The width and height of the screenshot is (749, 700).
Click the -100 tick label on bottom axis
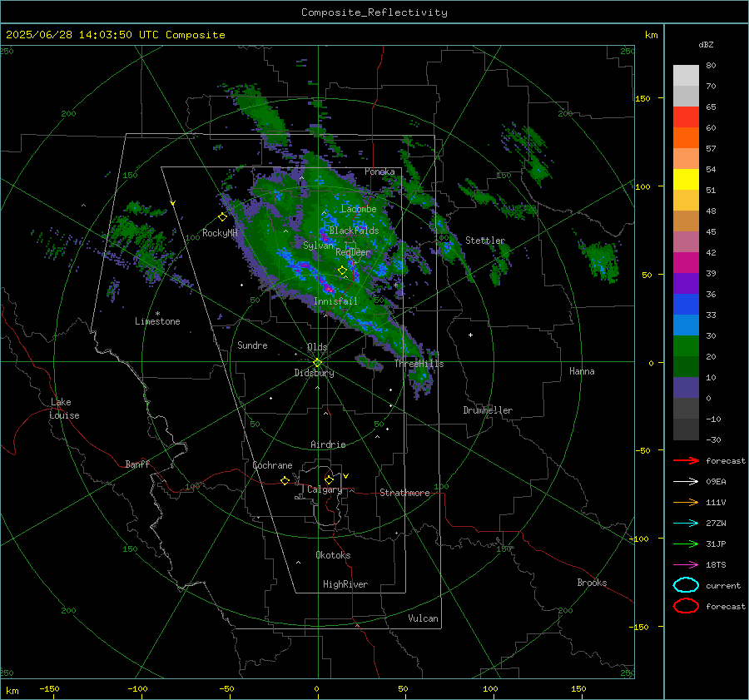pos(137,688)
